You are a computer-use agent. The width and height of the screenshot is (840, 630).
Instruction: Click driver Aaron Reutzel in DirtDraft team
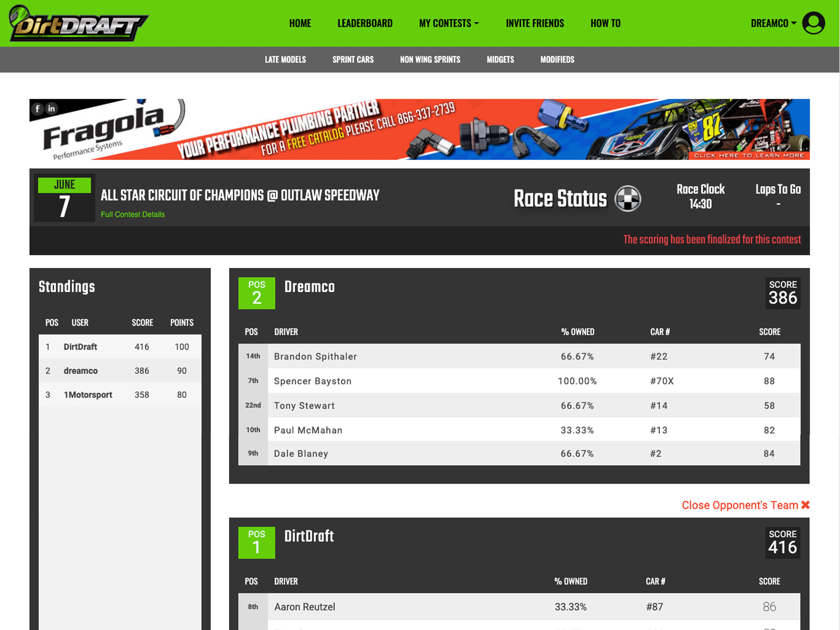[305, 607]
